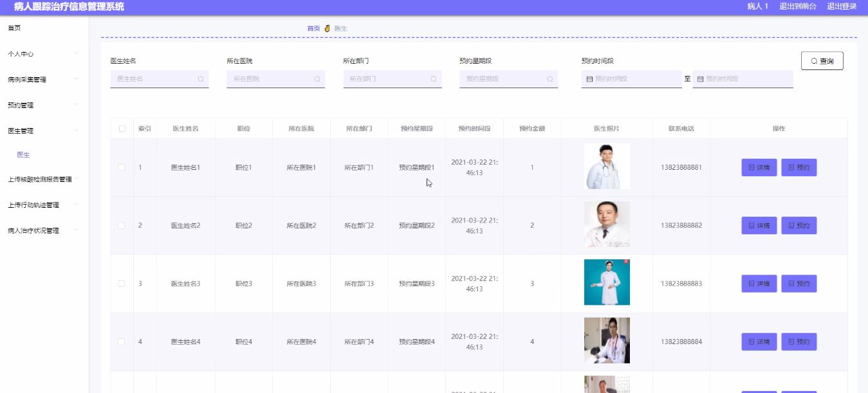Click 详情 button for 医生姓名2
The width and height of the screenshot is (868, 393).
click(x=759, y=226)
